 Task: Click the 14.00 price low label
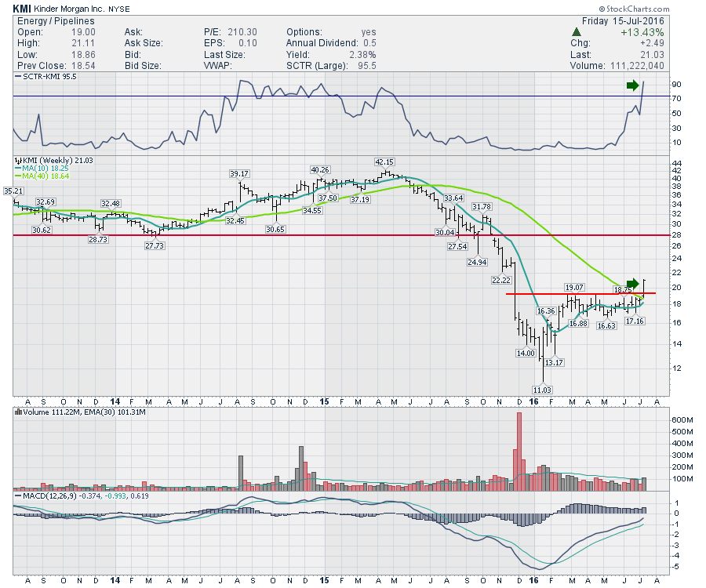pos(526,353)
